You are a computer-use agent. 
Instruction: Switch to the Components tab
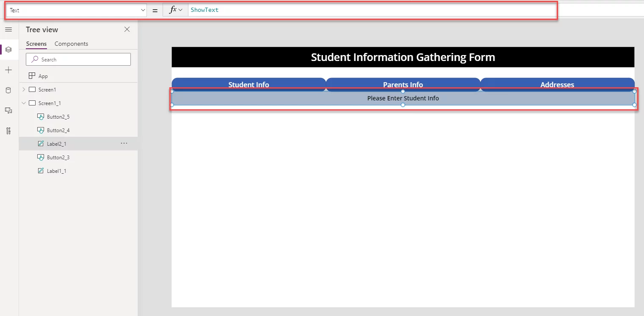click(71, 44)
